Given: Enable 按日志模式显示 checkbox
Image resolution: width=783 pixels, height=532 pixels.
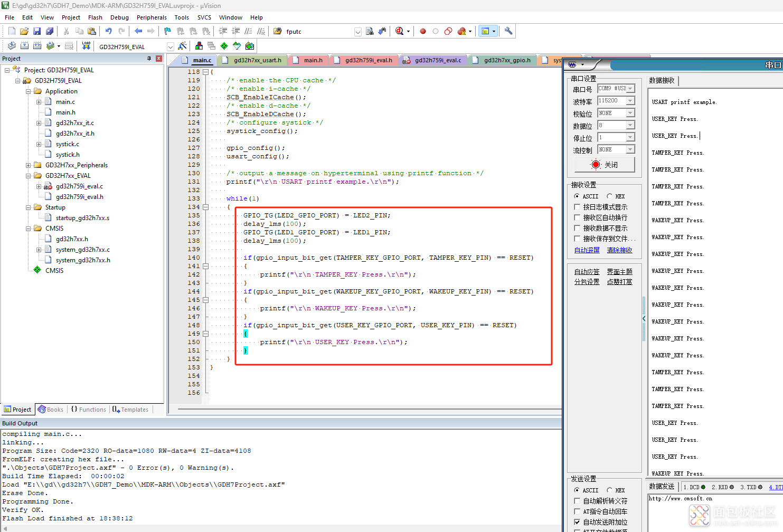Looking at the screenshot, I should 577,207.
